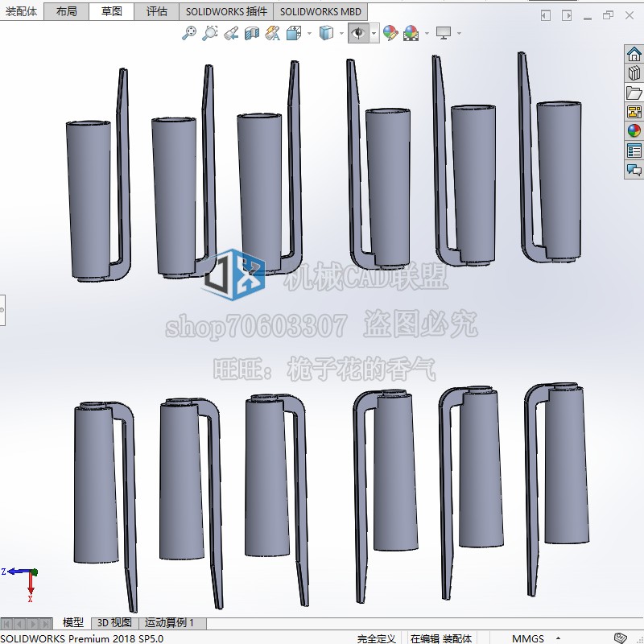
Task: Toggle the Hide/Show Items eye icon
Action: 357,33
